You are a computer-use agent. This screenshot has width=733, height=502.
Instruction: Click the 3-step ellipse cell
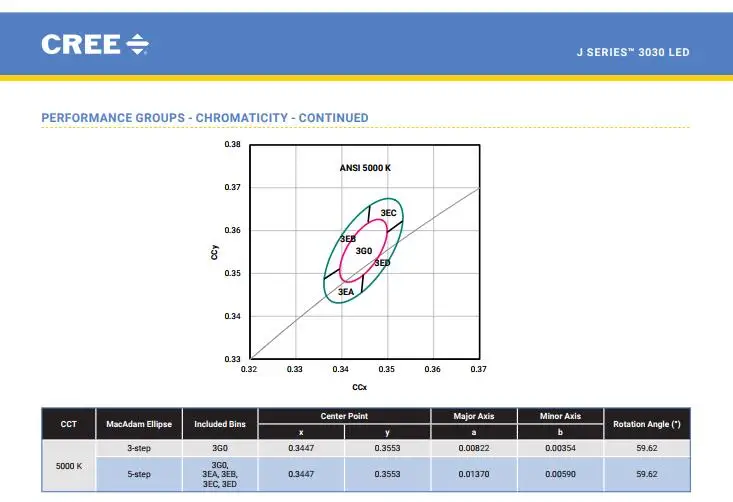pyautogui.click(x=139, y=448)
